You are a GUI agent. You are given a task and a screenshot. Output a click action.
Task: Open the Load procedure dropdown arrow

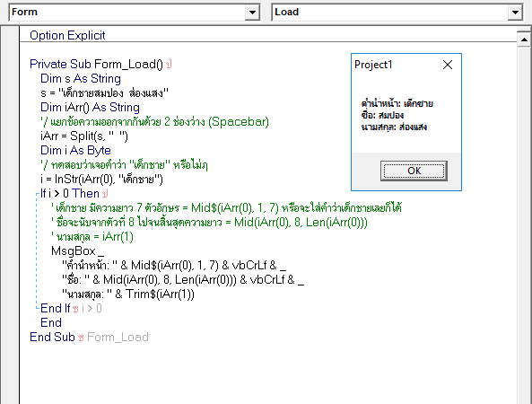515,13
